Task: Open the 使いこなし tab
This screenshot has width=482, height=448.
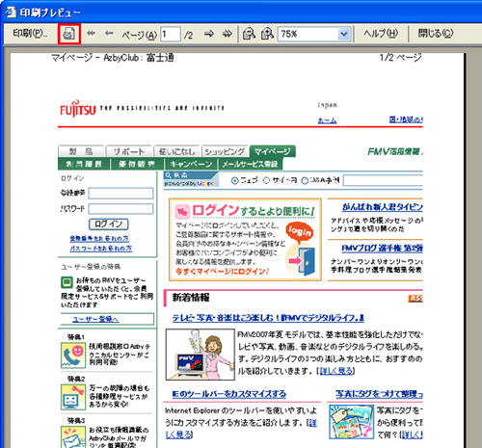Action: pos(177,151)
